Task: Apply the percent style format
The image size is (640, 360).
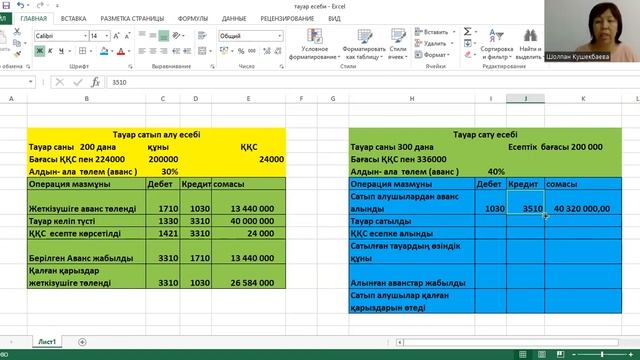Action: tap(241, 51)
